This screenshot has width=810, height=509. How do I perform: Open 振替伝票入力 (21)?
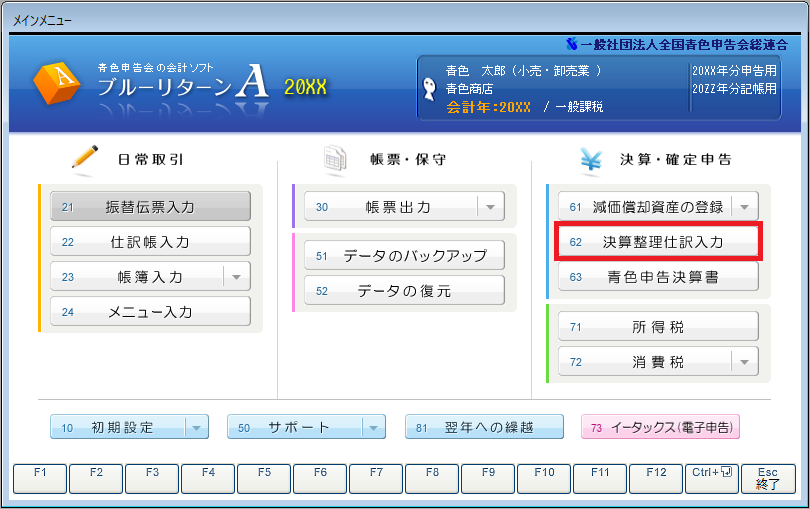click(150, 207)
